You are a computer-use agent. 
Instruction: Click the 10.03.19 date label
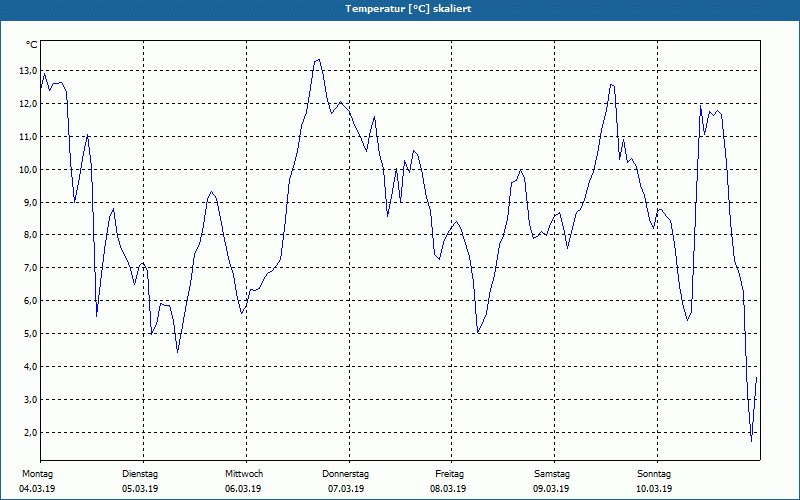click(x=654, y=489)
